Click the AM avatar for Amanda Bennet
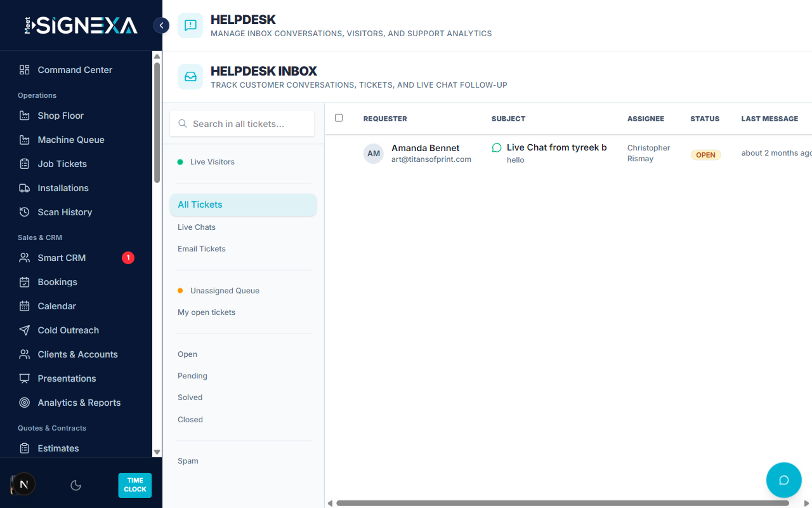812x508 pixels. (x=374, y=154)
